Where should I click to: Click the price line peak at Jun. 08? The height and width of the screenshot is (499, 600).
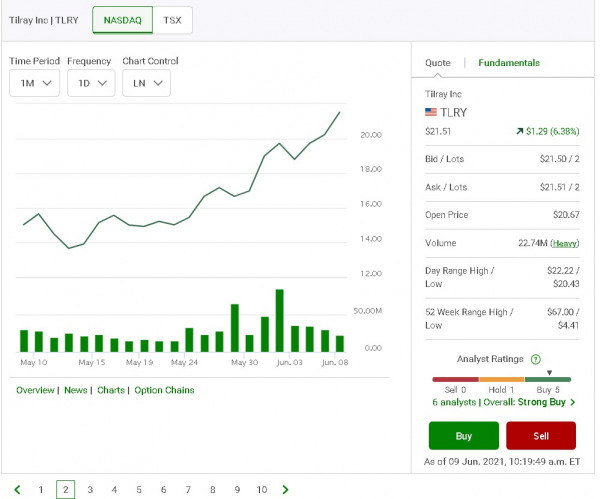click(x=339, y=113)
